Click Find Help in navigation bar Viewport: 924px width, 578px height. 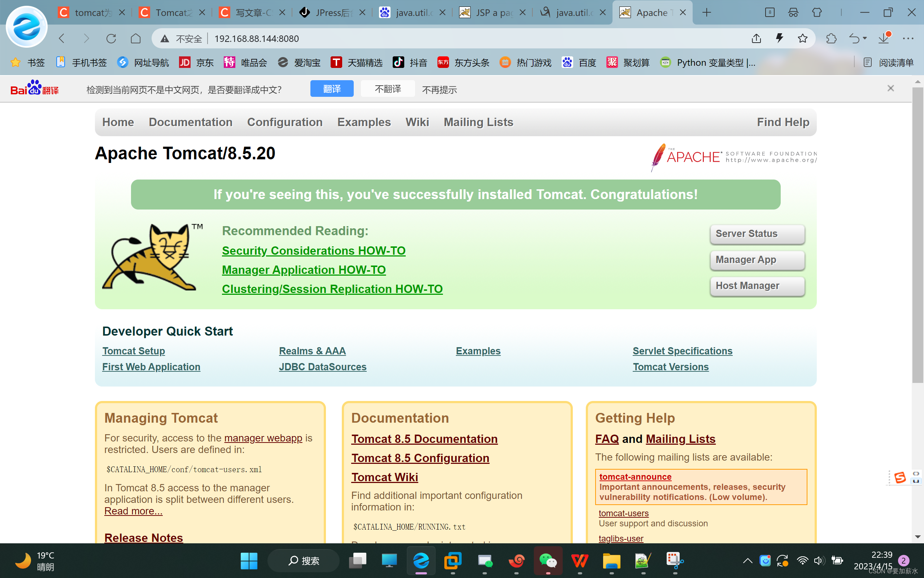point(783,122)
